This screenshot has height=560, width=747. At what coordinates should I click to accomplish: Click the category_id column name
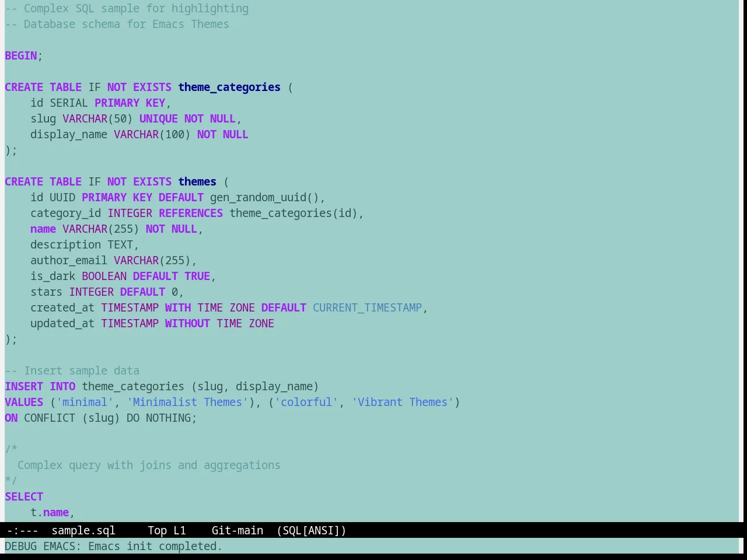tap(66, 213)
